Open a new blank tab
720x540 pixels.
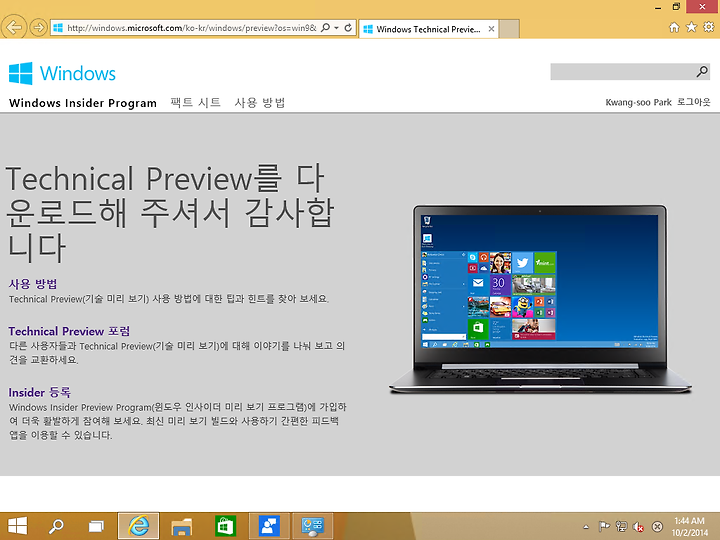point(509,29)
